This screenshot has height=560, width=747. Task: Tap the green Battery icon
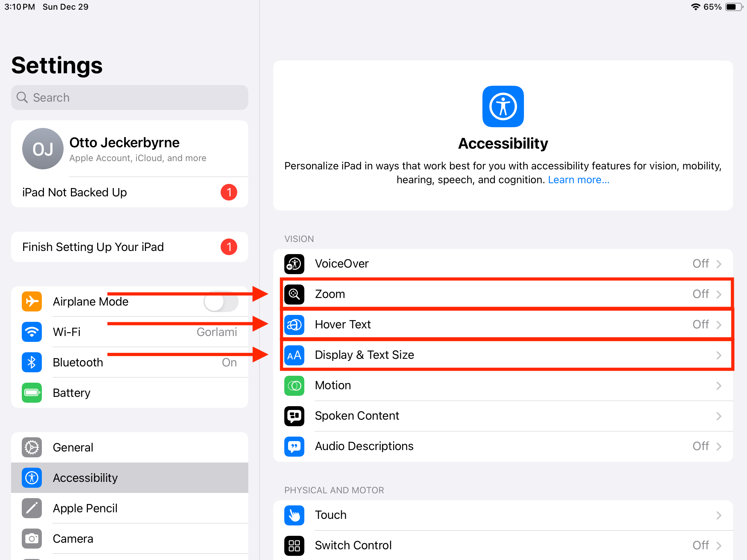pos(32,393)
